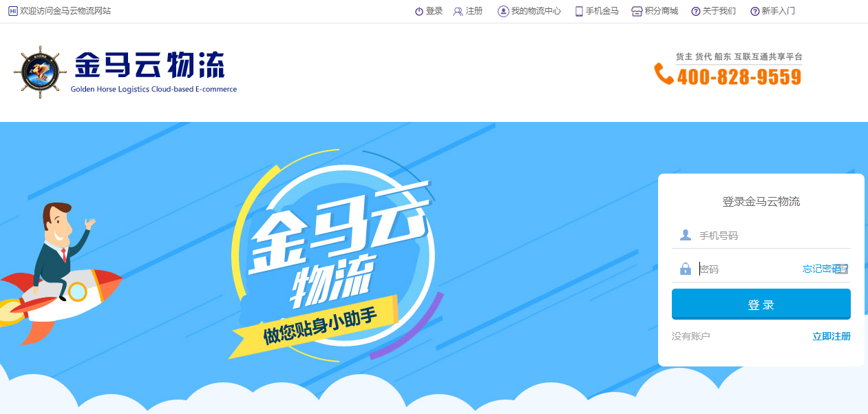Click the padlock icon in password field

[x=685, y=269]
